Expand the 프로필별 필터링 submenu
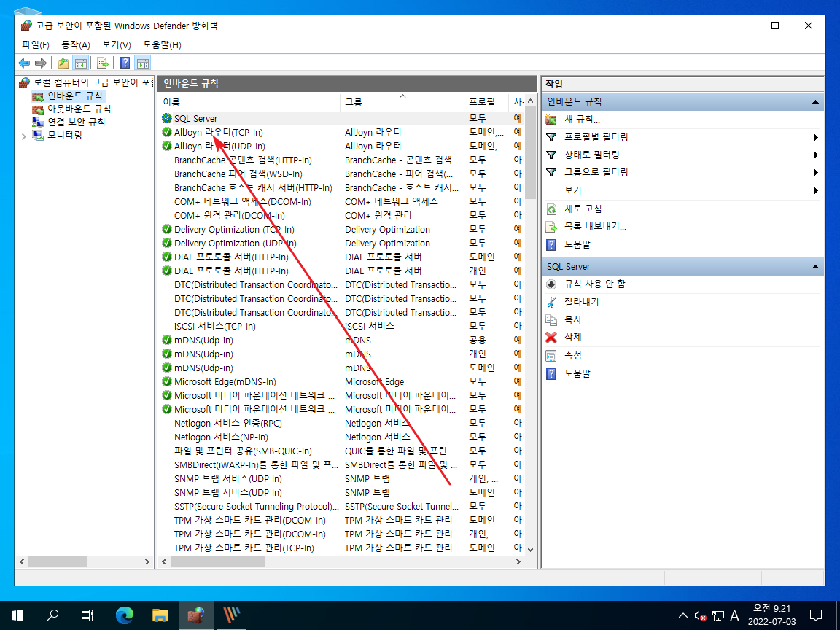This screenshot has width=840, height=630. point(815,138)
